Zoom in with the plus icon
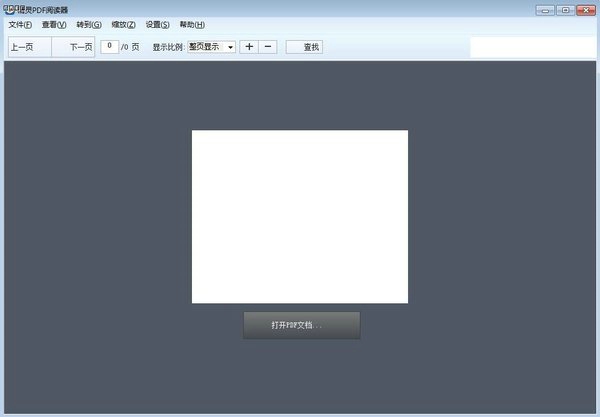Screen dimensions: 600x417 click(x=249, y=47)
